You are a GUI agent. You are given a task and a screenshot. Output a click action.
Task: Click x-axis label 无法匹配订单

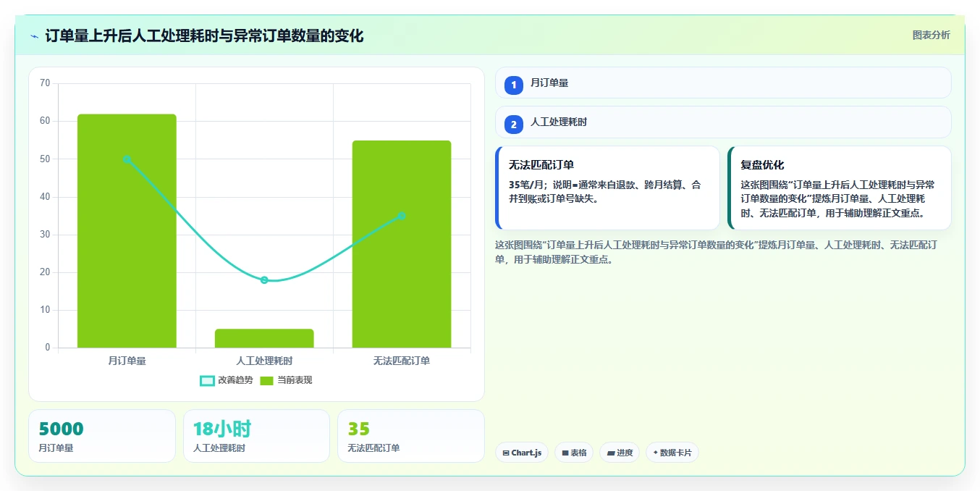pyautogui.click(x=402, y=361)
